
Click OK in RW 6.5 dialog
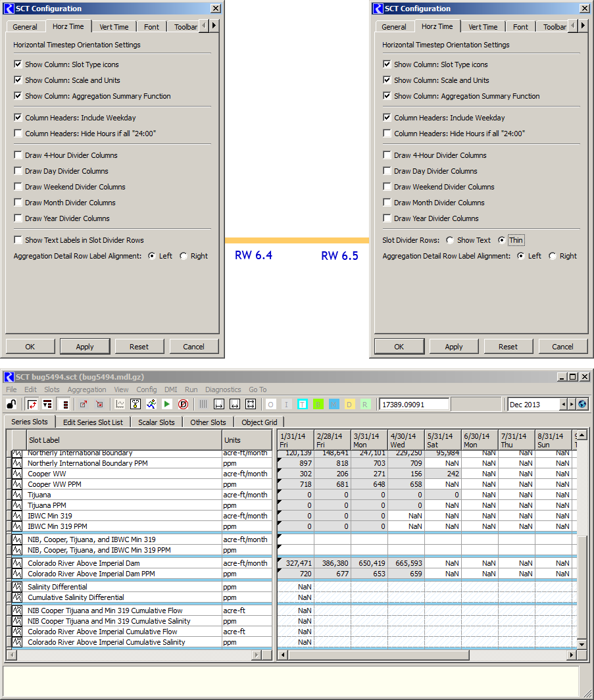(399, 347)
